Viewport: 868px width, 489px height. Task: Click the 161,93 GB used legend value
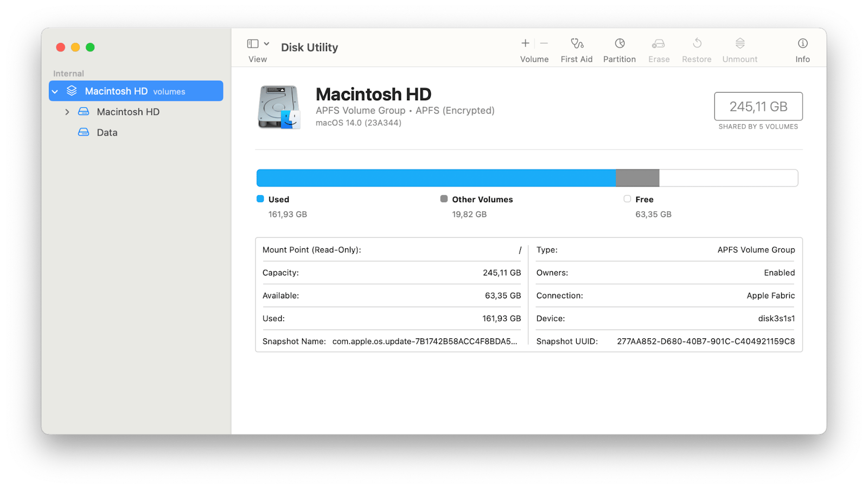pos(288,214)
